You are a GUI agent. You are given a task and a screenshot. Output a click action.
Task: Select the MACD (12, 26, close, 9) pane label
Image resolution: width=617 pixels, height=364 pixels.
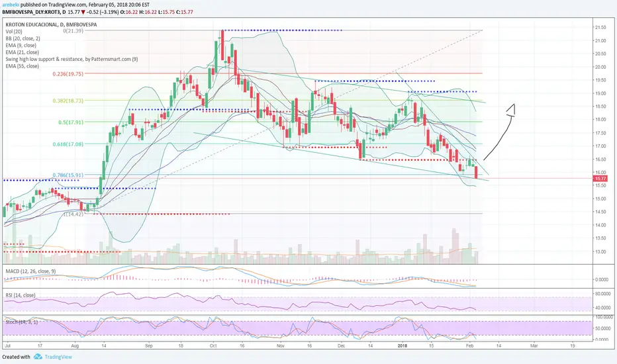30,271
